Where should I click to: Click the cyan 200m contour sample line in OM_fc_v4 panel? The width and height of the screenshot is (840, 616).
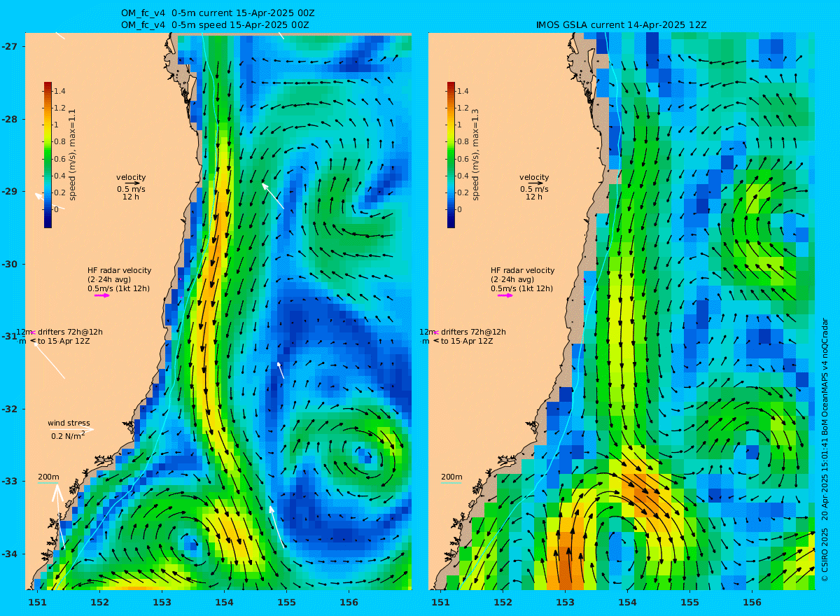(48, 483)
